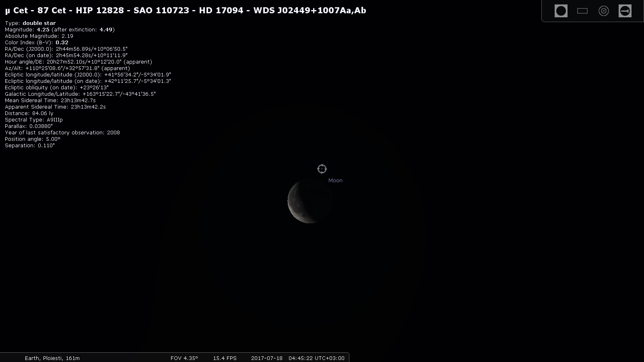This screenshot has width=644, height=362.
Task: Click the '15.4 FPS' status readout
Action: [225, 358]
